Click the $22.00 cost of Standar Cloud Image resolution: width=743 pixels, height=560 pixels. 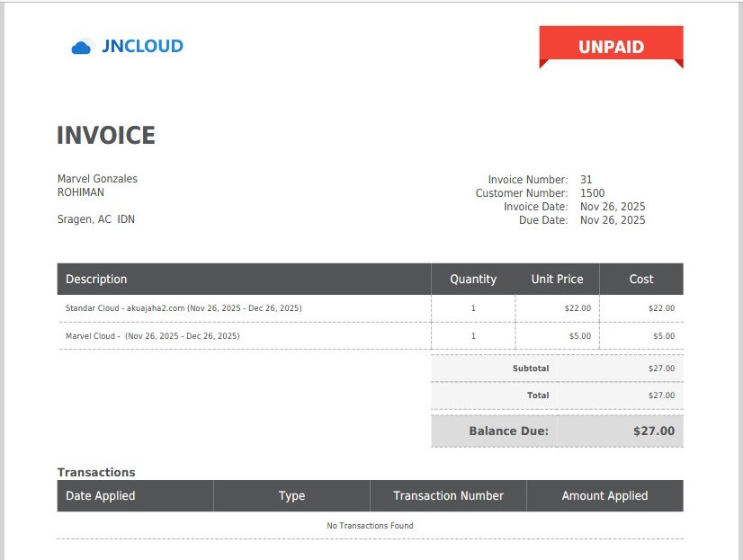(661, 308)
